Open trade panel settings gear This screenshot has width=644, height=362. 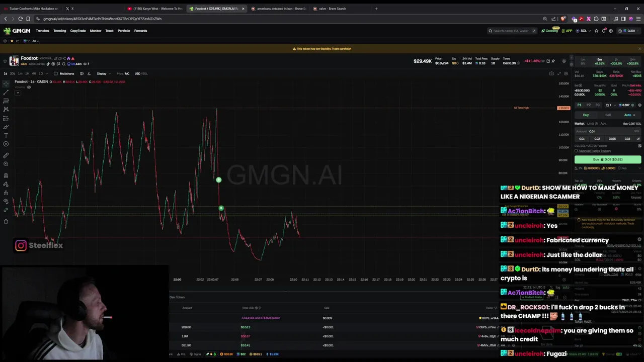coord(640,105)
